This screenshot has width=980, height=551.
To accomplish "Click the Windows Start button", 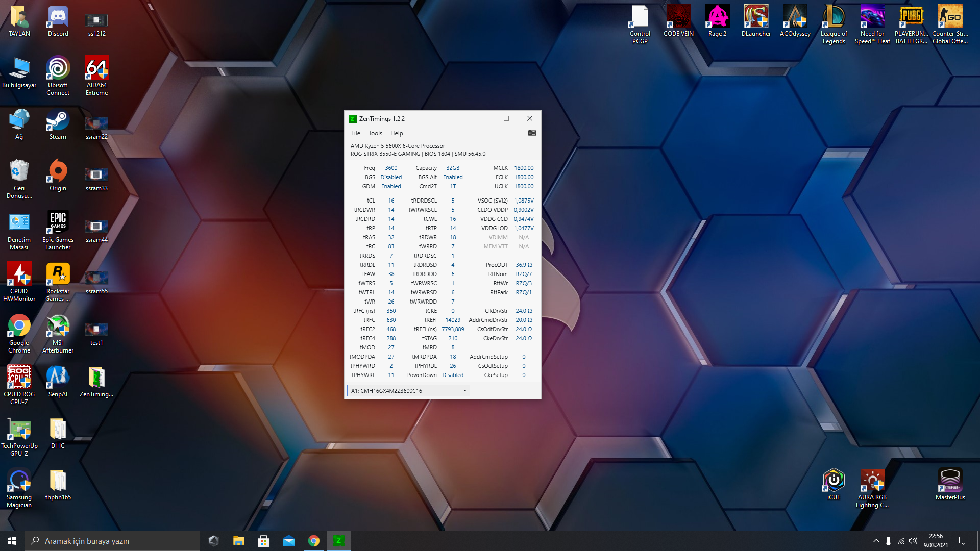I will (12, 541).
